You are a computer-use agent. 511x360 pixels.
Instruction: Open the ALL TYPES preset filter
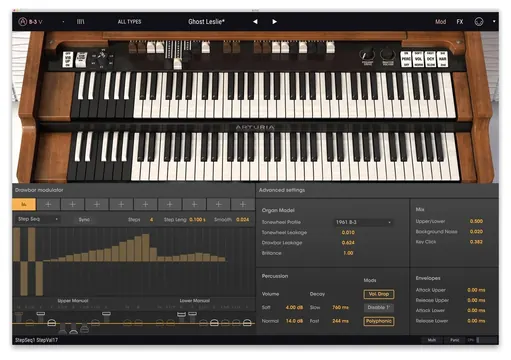(x=129, y=22)
